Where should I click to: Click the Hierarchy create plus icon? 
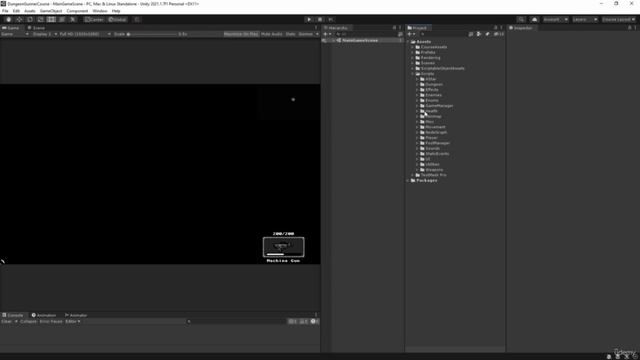coord(326,34)
